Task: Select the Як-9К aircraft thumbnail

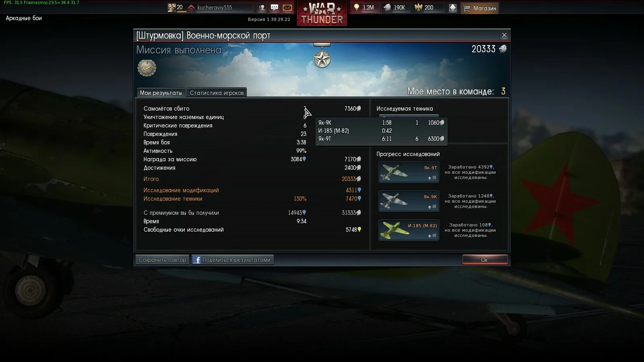Action: [409, 201]
